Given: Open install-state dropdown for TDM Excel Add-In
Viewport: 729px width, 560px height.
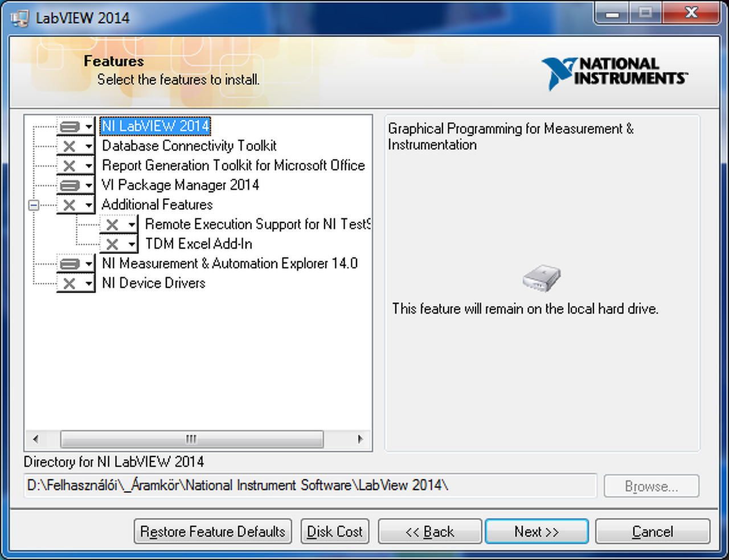Looking at the screenshot, I should click(x=119, y=244).
